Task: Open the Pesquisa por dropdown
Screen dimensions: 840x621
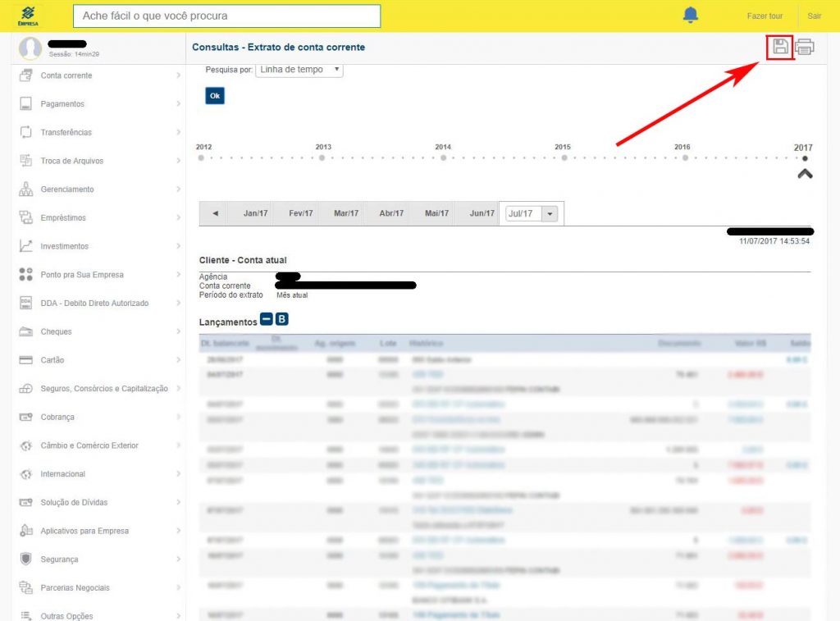Action: 299,71
